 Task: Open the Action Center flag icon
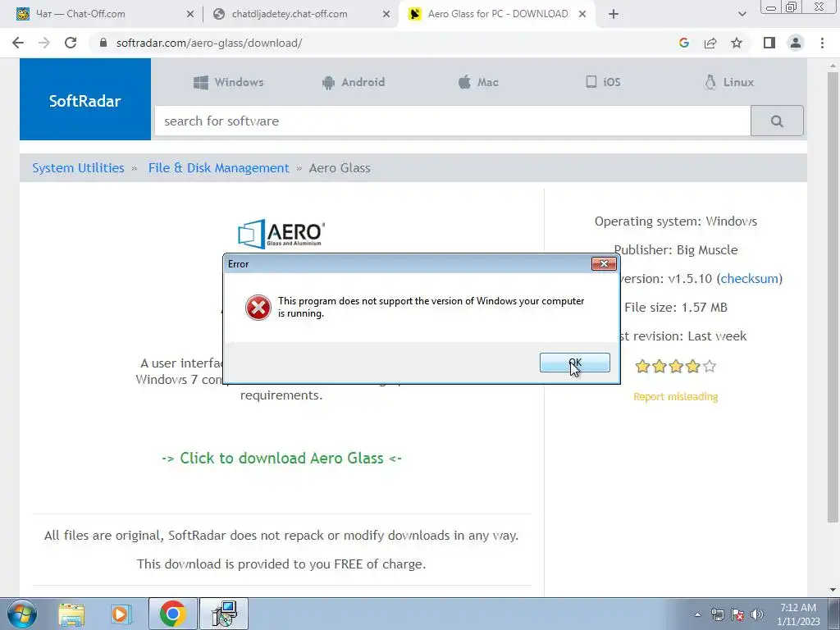[737, 614]
